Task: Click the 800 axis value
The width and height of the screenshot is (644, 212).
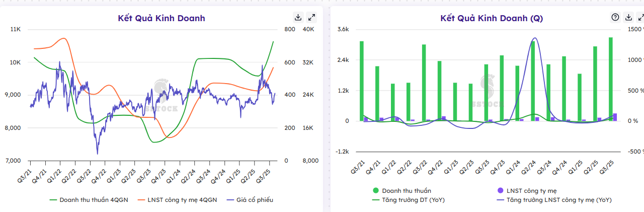Action: coord(290,30)
